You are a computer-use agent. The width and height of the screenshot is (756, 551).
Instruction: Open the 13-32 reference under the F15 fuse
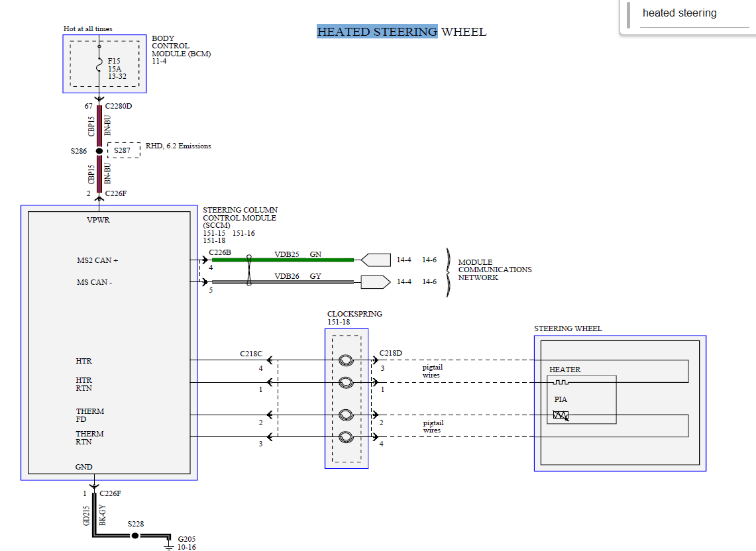117,76
